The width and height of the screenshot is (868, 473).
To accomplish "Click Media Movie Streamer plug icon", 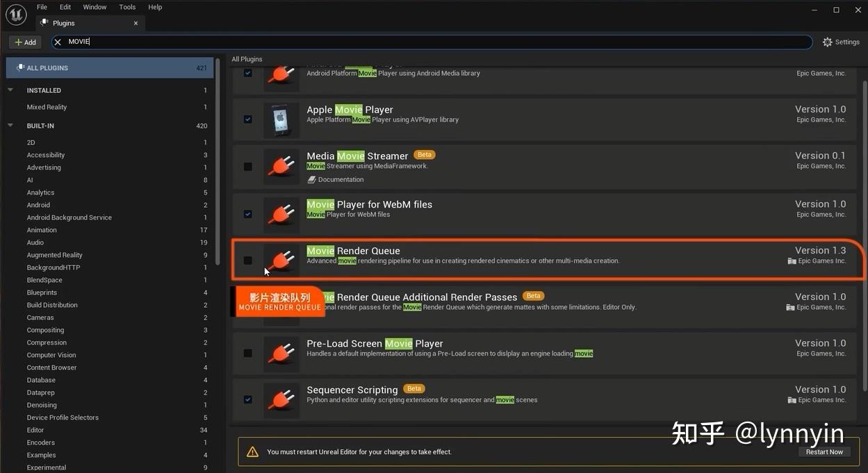I will (281, 167).
